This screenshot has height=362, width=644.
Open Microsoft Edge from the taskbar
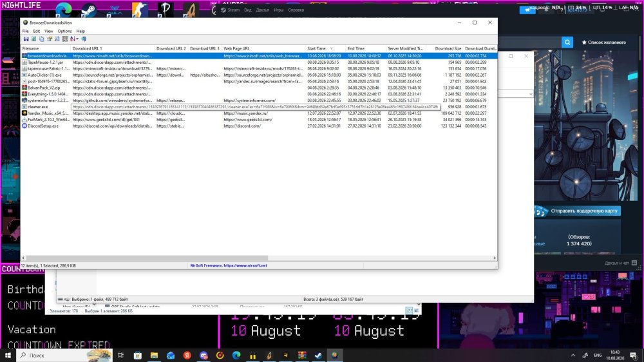[236, 356]
